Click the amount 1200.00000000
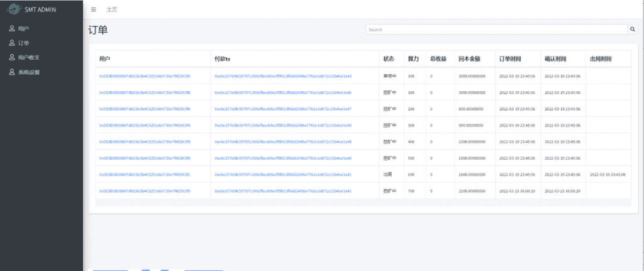The height and width of the screenshot is (271, 644). [x=472, y=141]
